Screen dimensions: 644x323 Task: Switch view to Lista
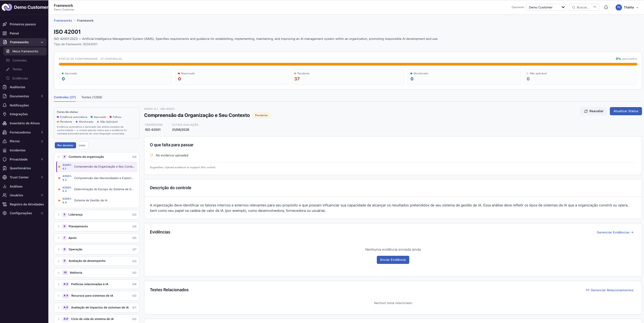(x=82, y=145)
